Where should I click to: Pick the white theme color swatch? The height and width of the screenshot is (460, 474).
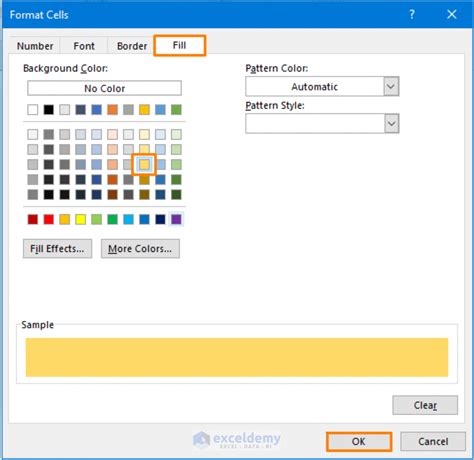pos(33,110)
